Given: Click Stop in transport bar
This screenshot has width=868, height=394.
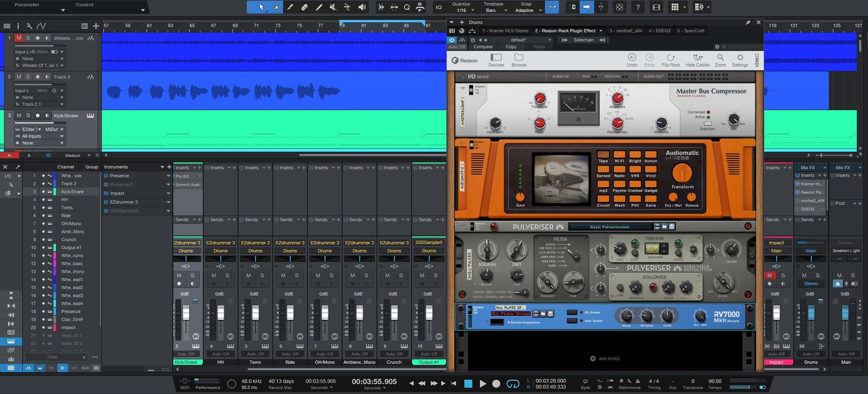Looking at the screenshot, I should (469, 383).
